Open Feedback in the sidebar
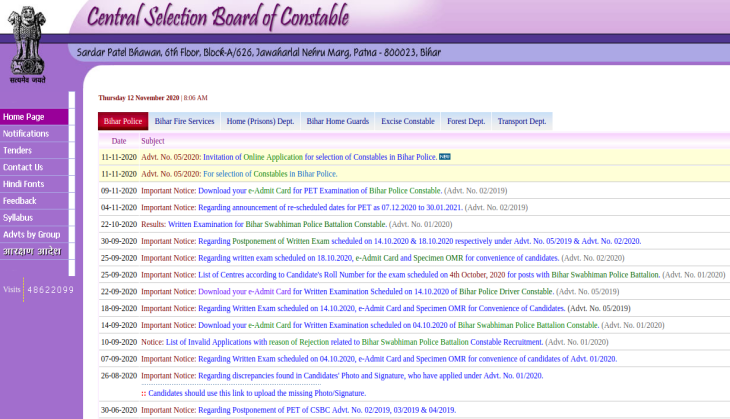 click(x=34, y=201)
